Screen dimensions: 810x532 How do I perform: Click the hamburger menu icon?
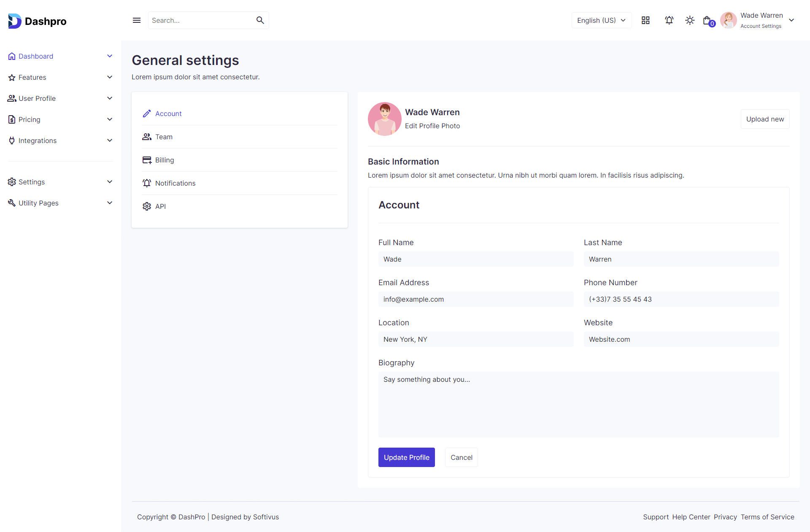137,20
